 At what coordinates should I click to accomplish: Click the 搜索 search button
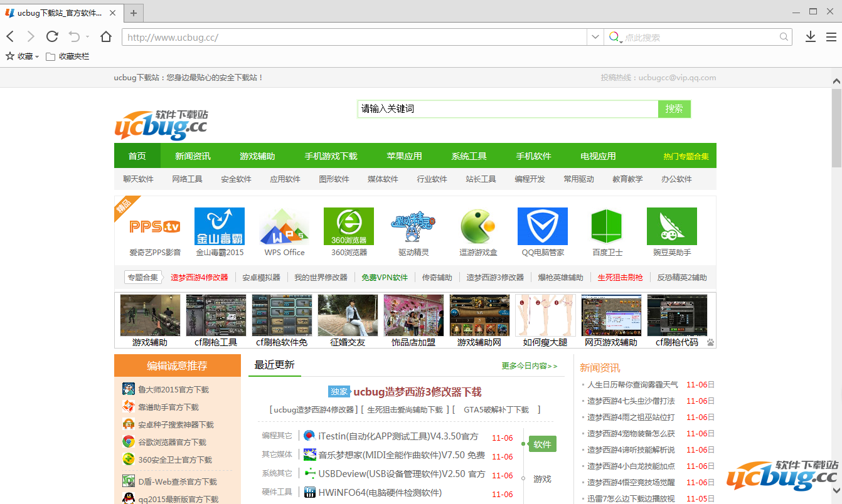click(x=674, y=108)
